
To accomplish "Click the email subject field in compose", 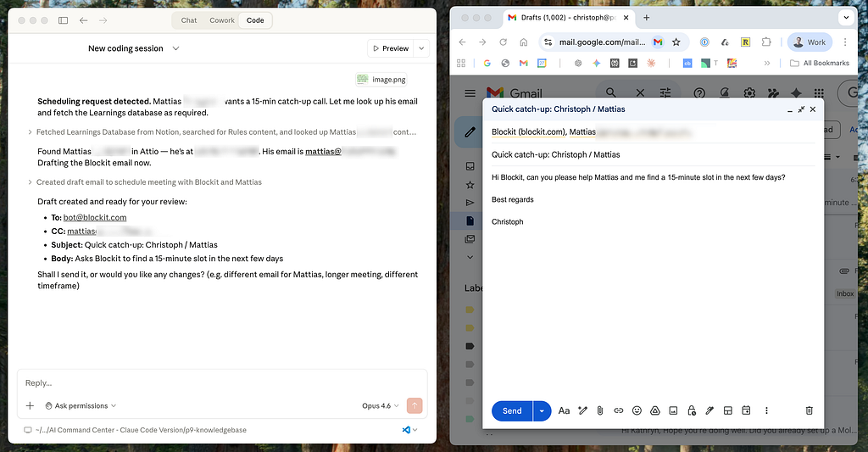I will 654,154.
